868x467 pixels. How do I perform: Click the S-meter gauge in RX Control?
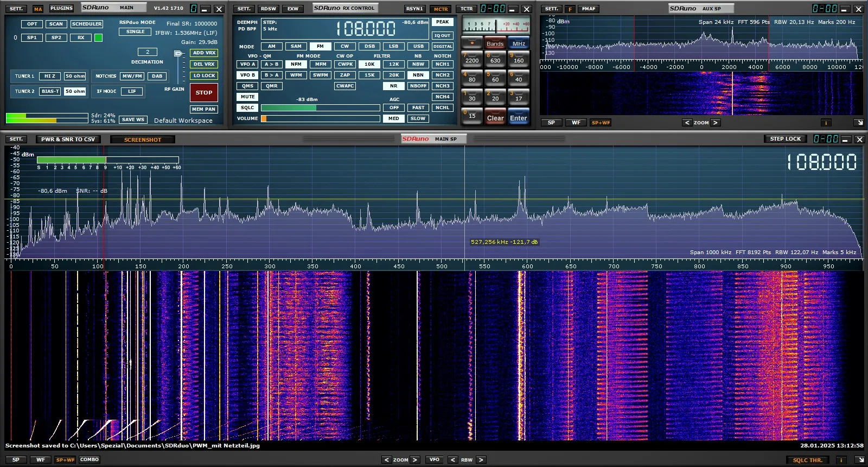click(496, 26)
